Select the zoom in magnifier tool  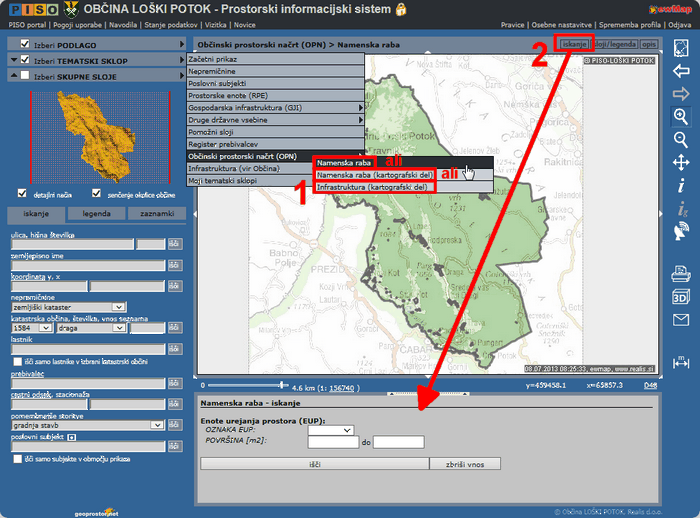pos(681,116)
